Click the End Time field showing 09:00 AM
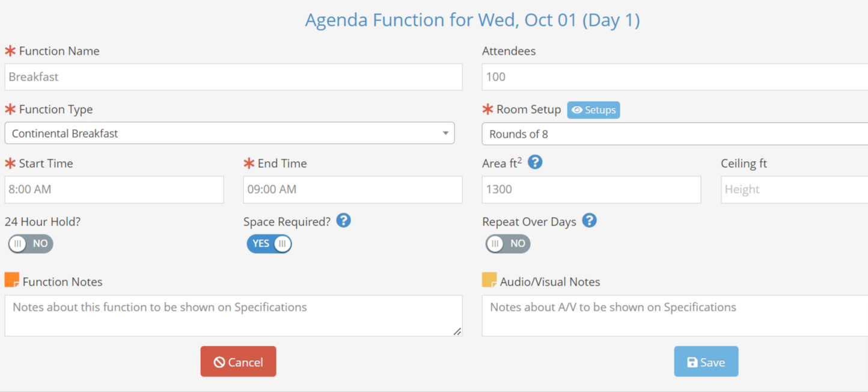Viewport: 868px width, 392px height. [x=353, y=189]
